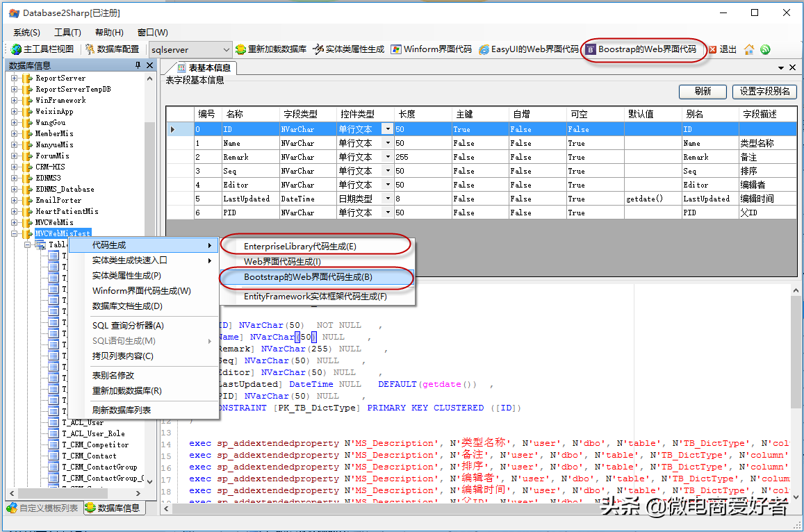Open the 帮助(H) menu

[x=109, y=32]
